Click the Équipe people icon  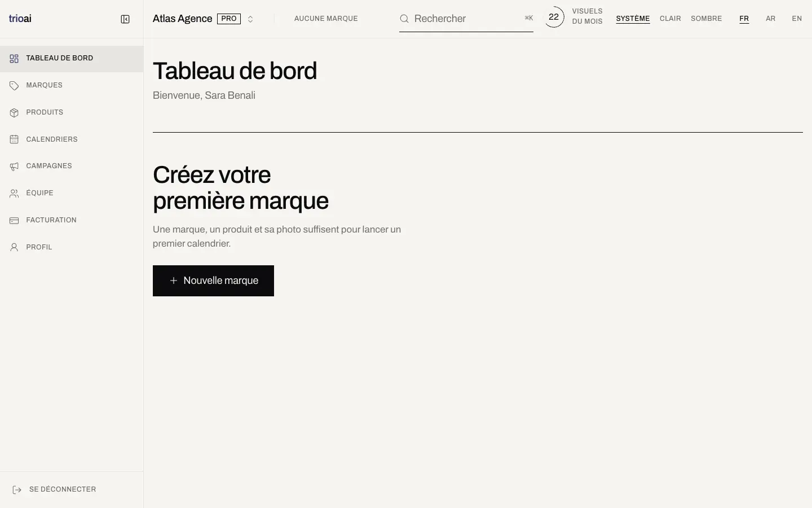click(x=14, y=194)
